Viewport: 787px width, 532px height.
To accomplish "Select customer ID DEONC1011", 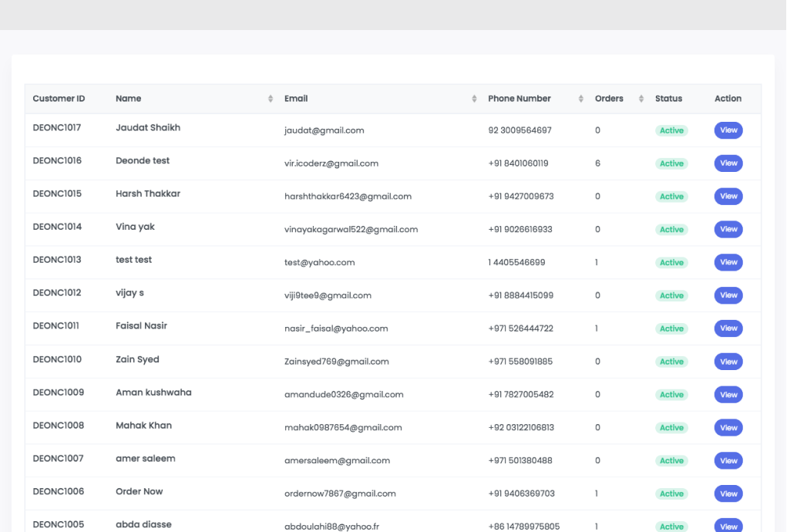I will pyautogui.click(x=55, y=325).
